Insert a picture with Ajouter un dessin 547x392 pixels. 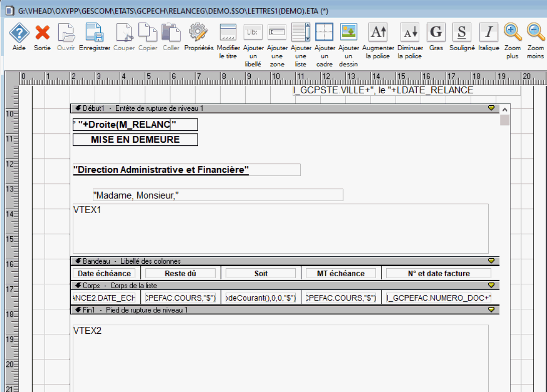(x=348, y=33)
